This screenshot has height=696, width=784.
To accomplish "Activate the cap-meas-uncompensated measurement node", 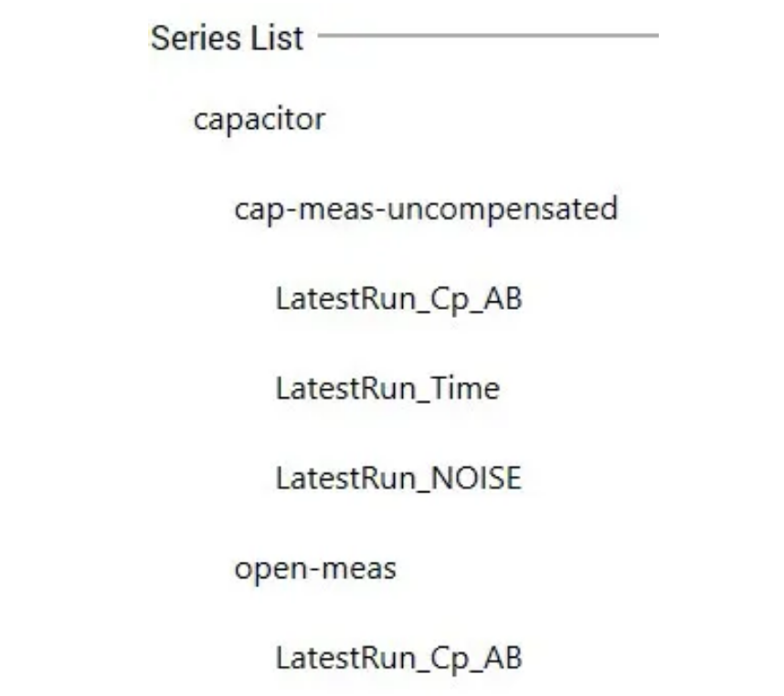I will click(x=426, y=209).
